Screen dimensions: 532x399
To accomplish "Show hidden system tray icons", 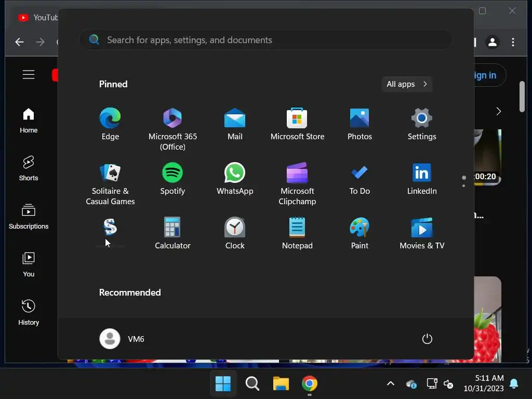I will (391, 384).
